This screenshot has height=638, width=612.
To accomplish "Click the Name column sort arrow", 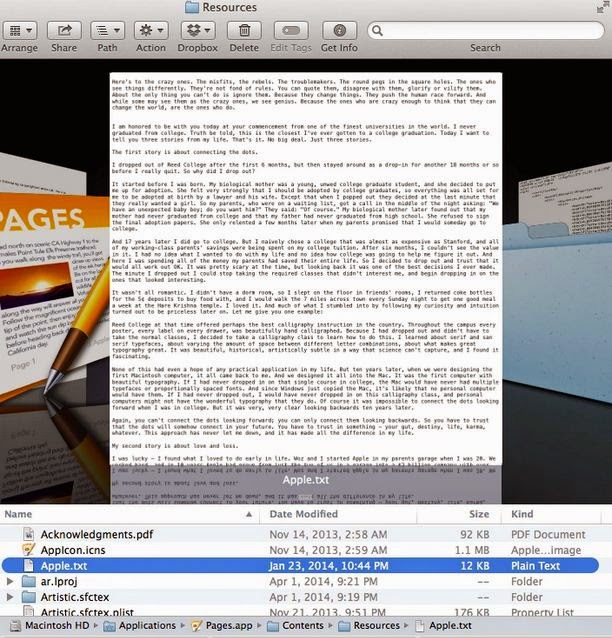I will 249,514.
